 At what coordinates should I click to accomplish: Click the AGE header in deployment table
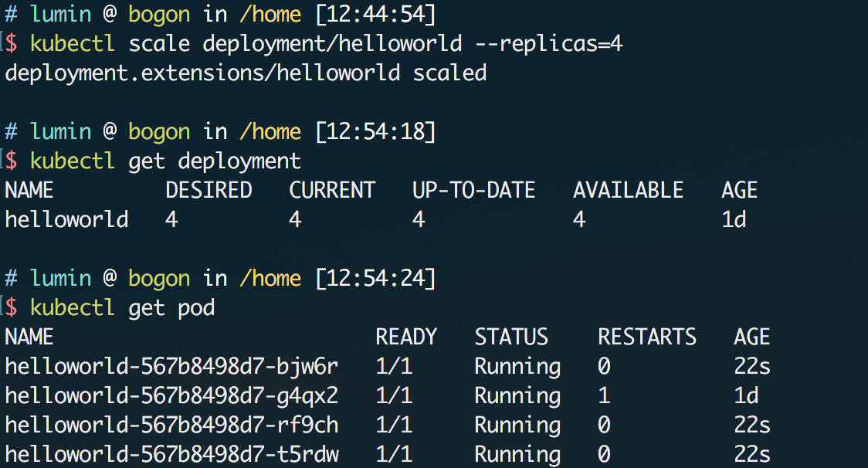pos(740,191)
